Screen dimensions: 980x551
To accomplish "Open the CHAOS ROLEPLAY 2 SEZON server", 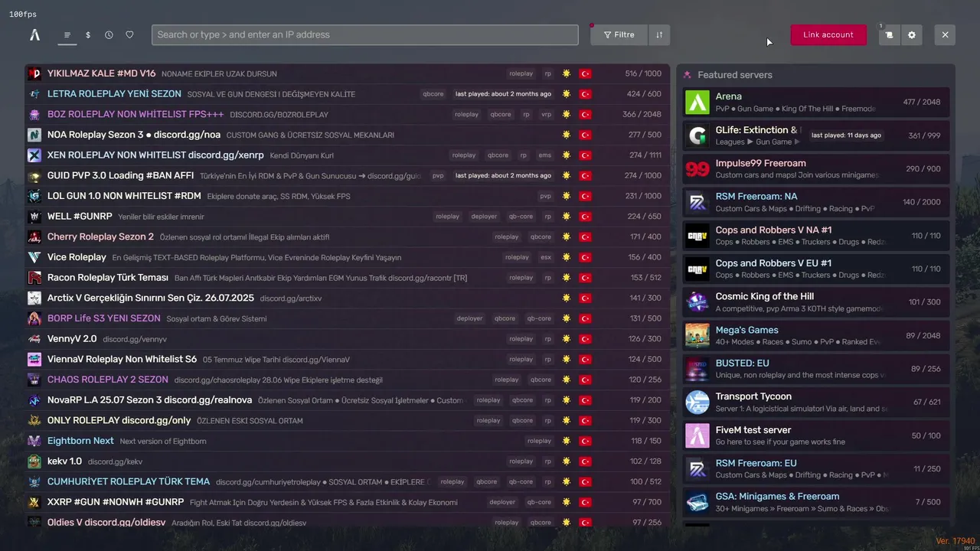I will point(348,380).
